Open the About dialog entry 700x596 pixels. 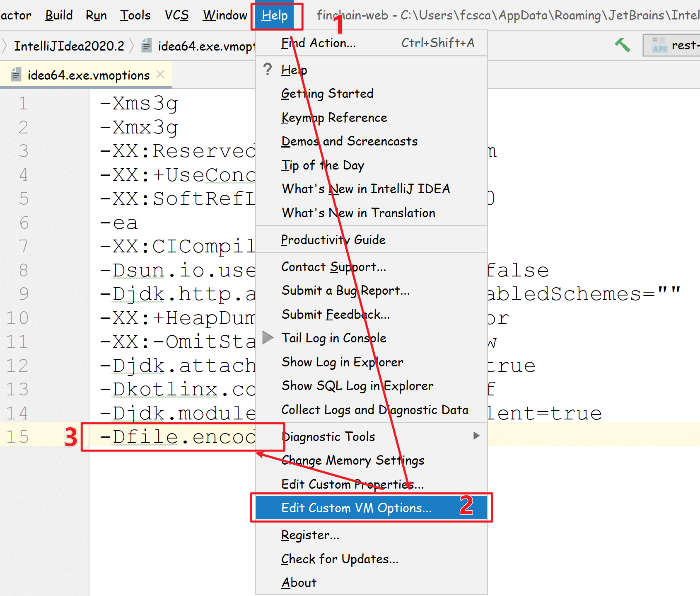[372, 583]
